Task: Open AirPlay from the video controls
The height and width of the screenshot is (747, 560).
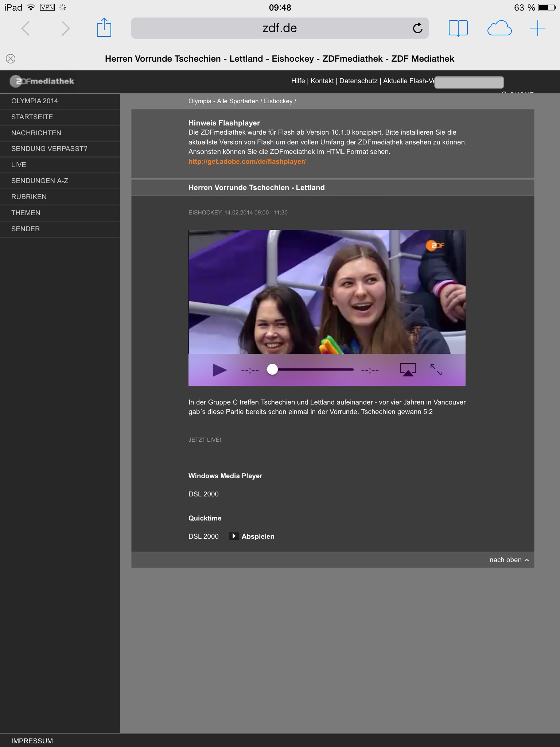Action: 408,370
